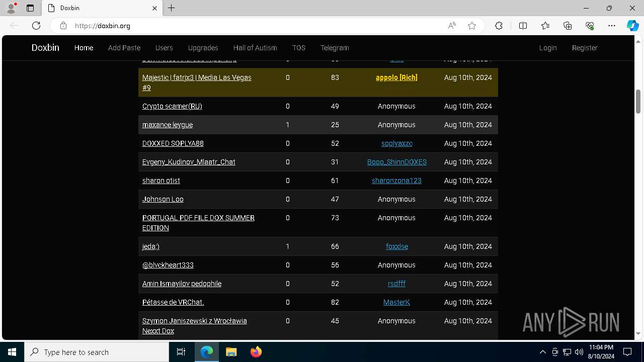The width and height of the screenshot is (644, 362).
Task: Go back with the back arrow
Action: (x=14, y=26)
